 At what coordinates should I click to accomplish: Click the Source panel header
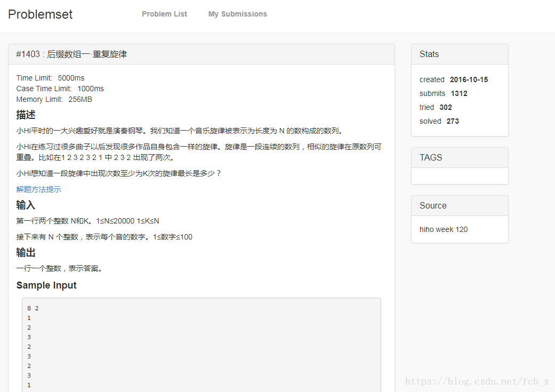point(460,206)
